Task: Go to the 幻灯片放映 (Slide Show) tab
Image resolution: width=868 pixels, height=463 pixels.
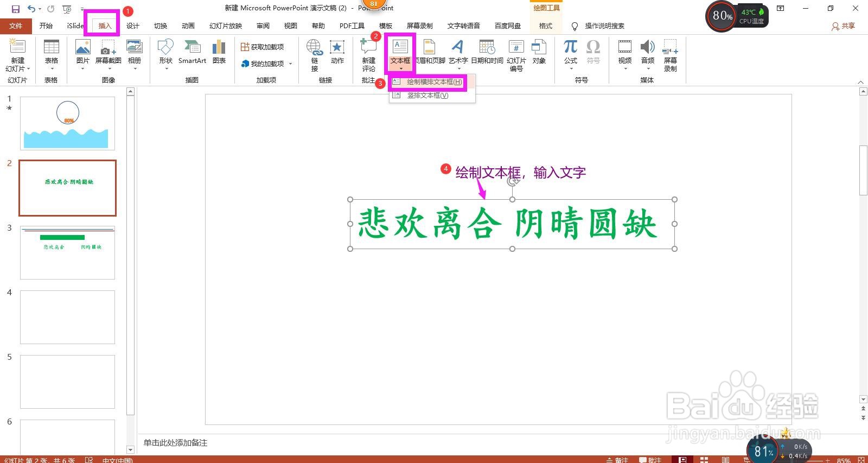Action: [x=226, y=26]
